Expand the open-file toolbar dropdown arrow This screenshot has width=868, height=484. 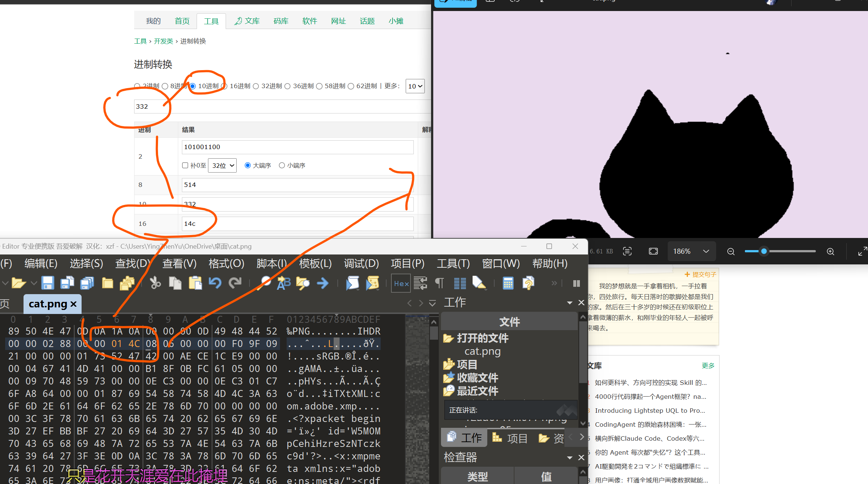[33, 283]
